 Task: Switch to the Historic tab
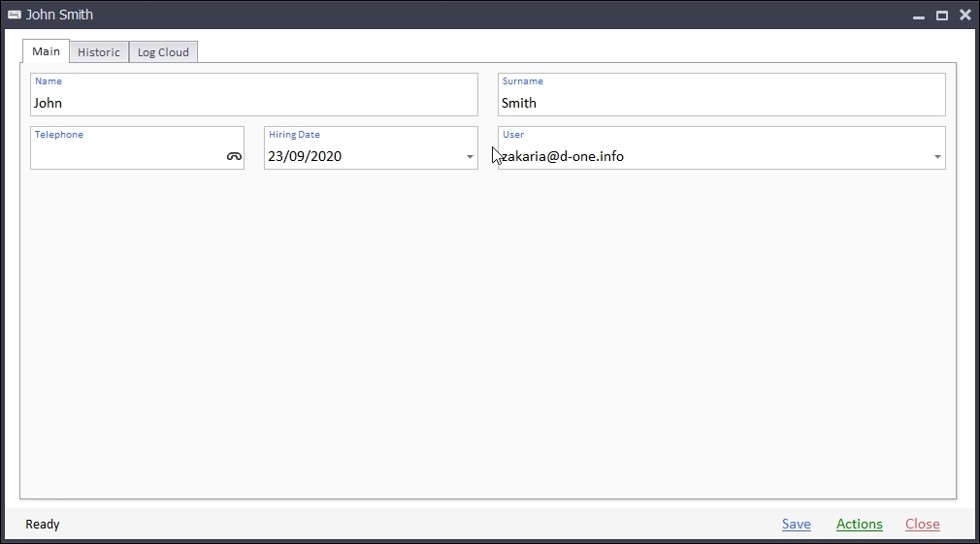(99, 52)
